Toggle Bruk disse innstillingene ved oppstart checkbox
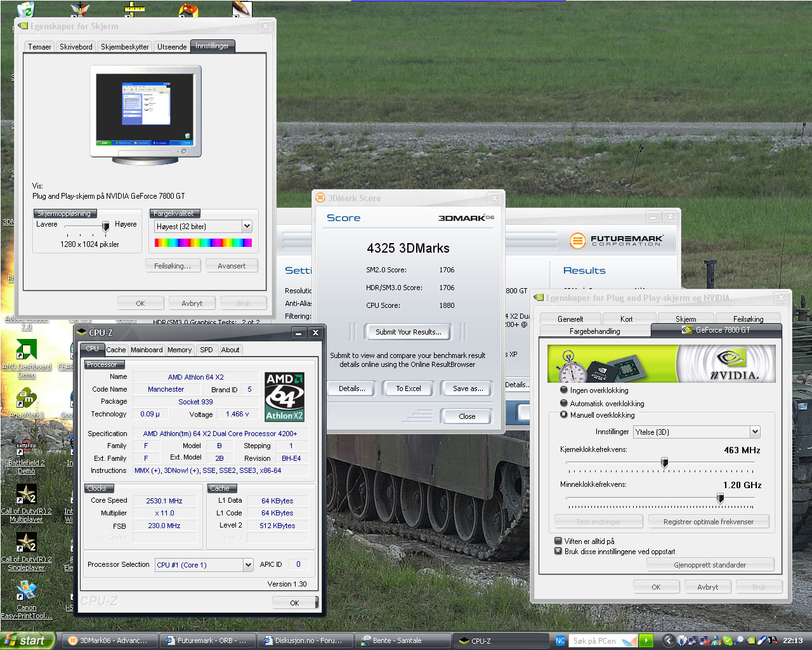 558,551
